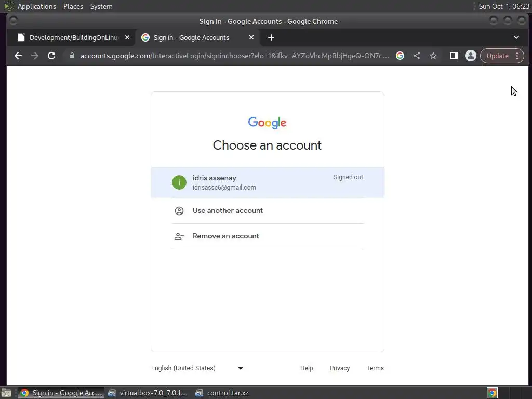Close the Development/BuildingOnLinux tab

coord(127,37)
